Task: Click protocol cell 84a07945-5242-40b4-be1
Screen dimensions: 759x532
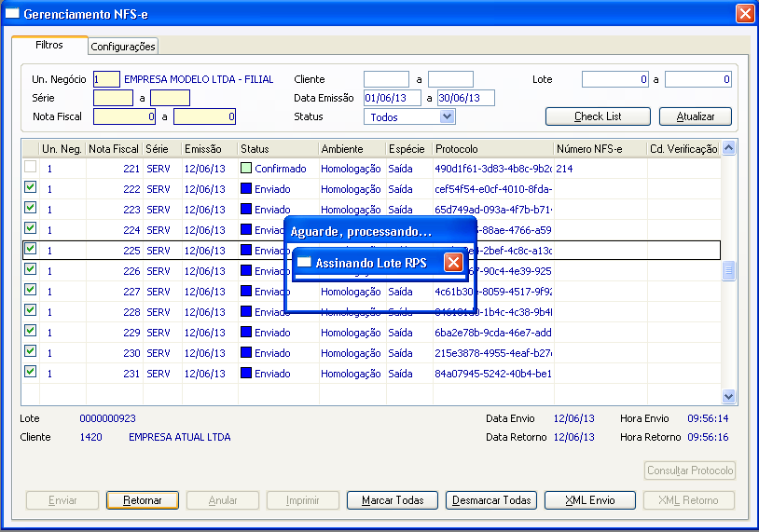Action: 492,374
